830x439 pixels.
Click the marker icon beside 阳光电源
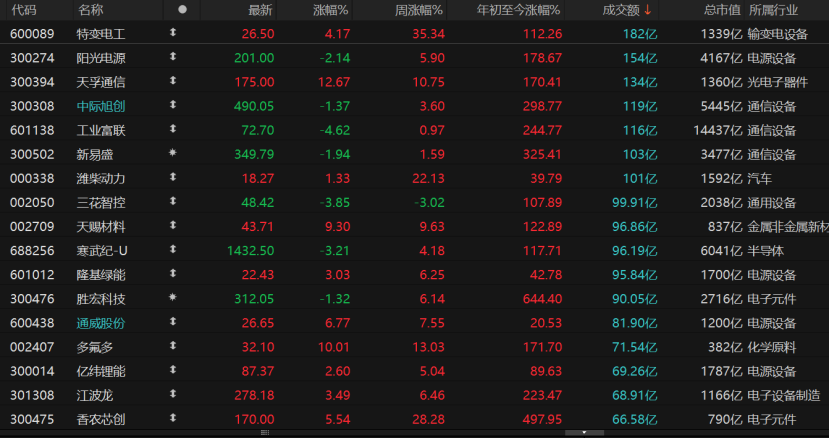[x=173, y=57]
